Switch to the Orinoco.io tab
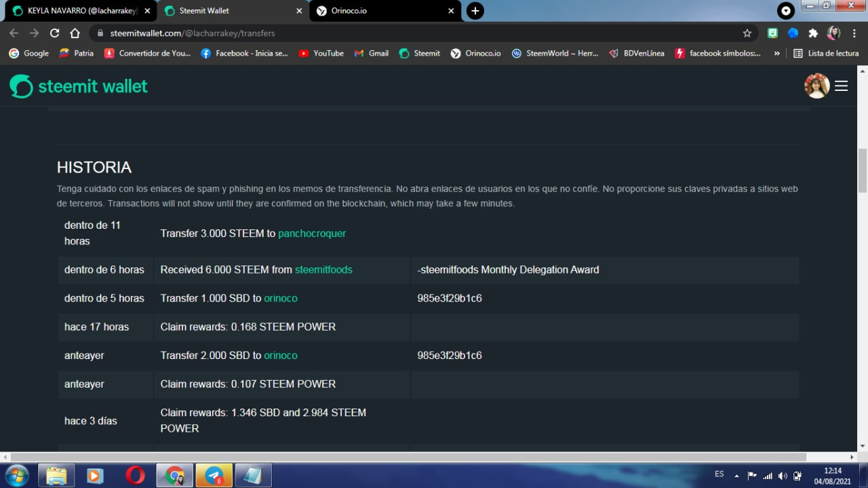This screenshot has width=868, height=488. tap(386, 11)
